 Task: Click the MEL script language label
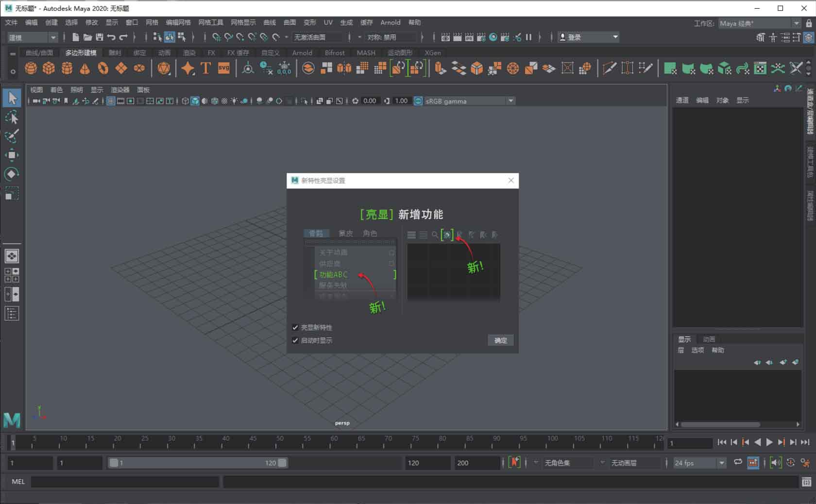(x=18, y=482)
